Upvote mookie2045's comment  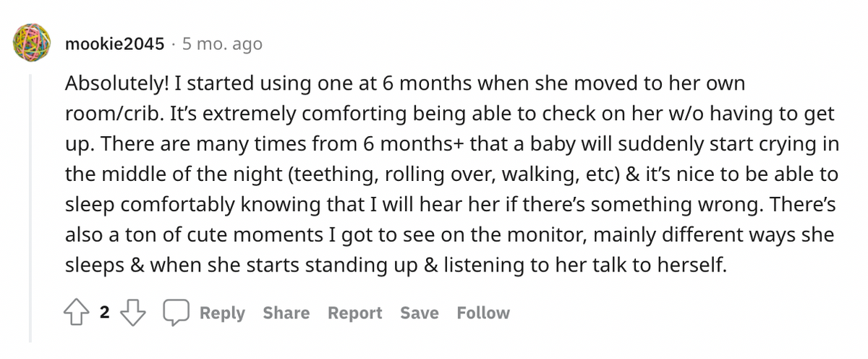[77, 313]
